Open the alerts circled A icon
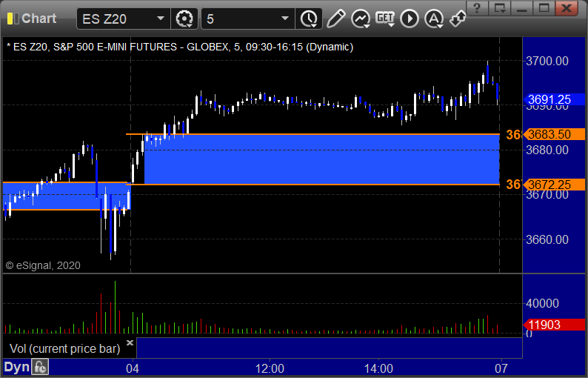588x378 pixels. click(434, 19)
